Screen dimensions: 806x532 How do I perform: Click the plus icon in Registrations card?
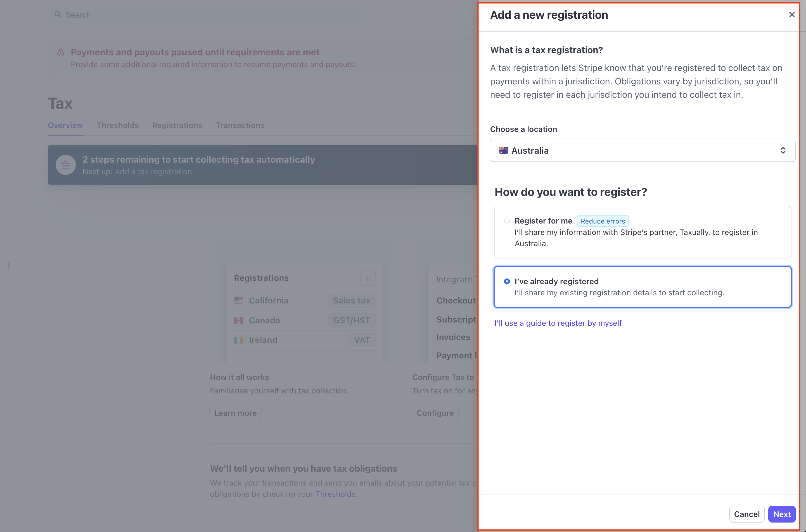point(368,278)
